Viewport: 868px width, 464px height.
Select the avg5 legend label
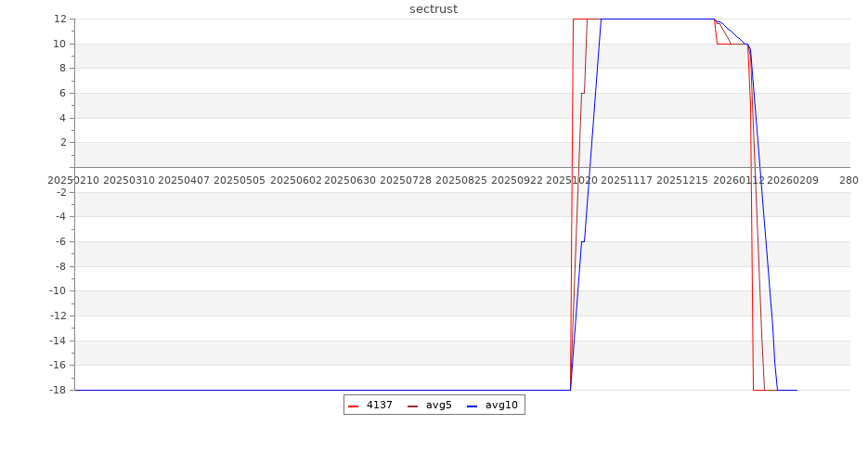click(438, 405)
